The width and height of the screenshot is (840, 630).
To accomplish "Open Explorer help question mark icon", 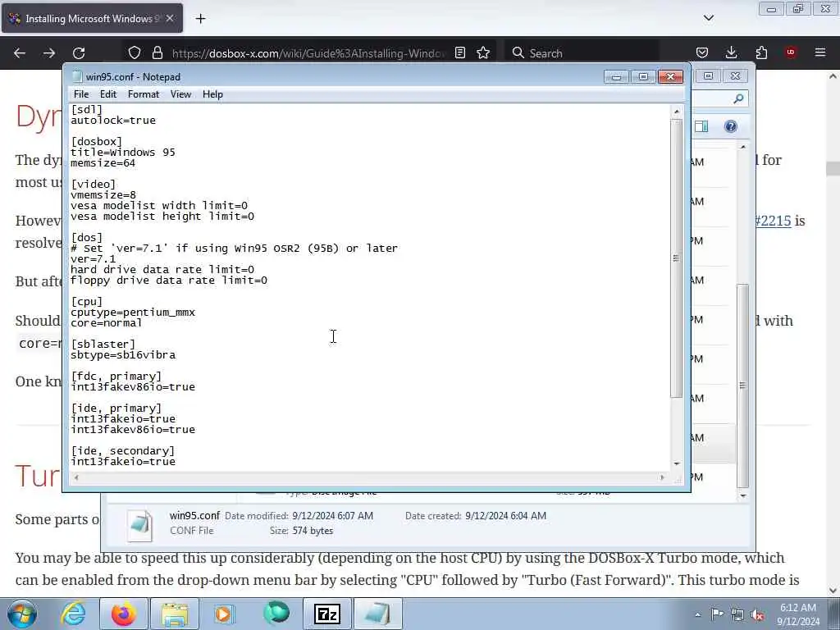I will click(x=731, y=126).
